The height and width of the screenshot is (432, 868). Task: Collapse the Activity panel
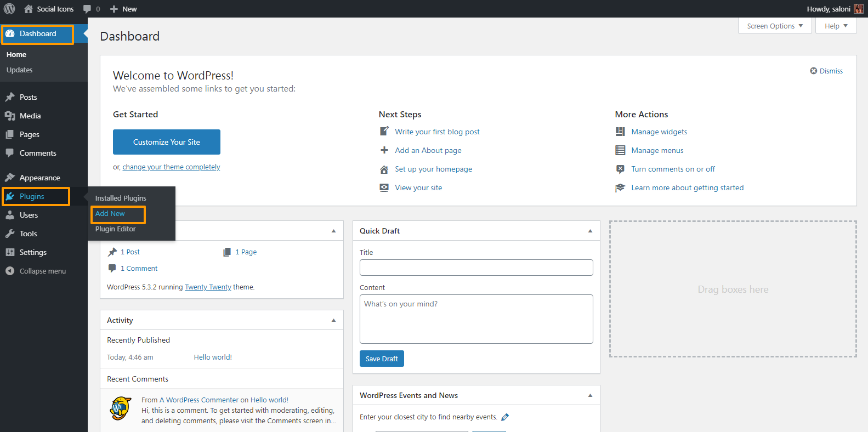pyautogui.click(x=333, y=320)
